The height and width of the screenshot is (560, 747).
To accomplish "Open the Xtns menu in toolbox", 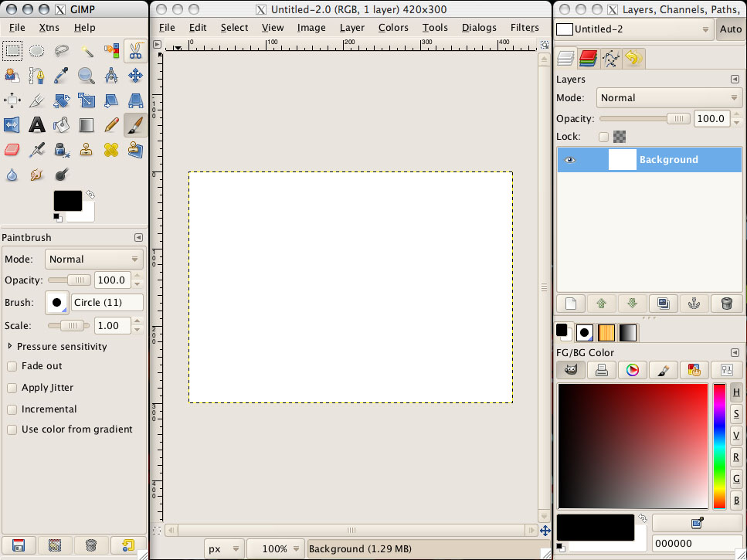I will 49,28.
